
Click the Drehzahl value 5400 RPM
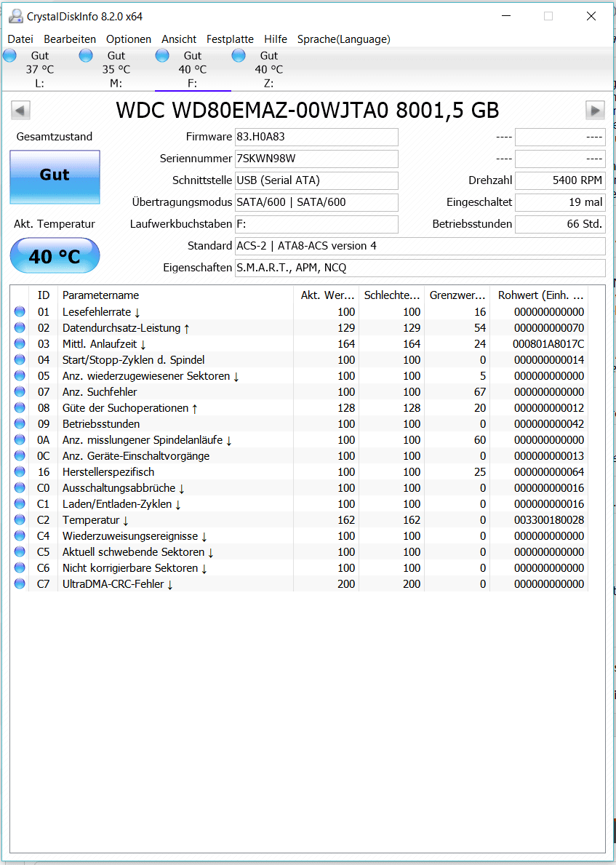[x=560, y=180]
